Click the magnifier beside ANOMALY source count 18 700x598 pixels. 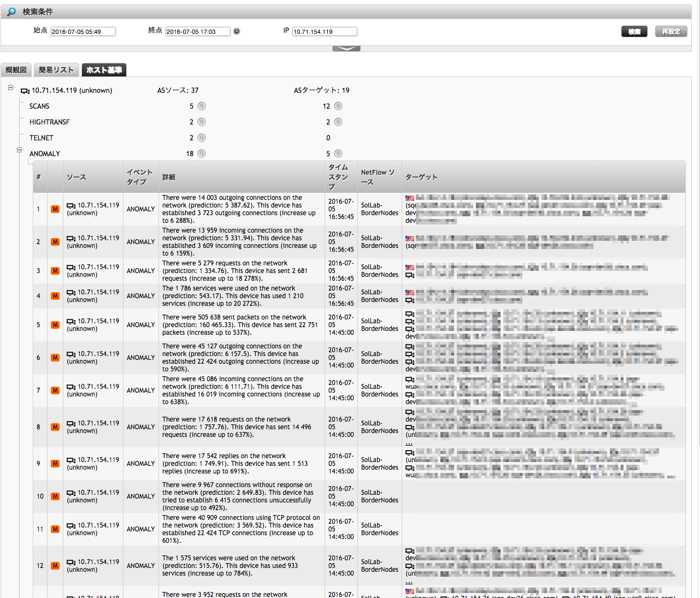click(202, 154)
